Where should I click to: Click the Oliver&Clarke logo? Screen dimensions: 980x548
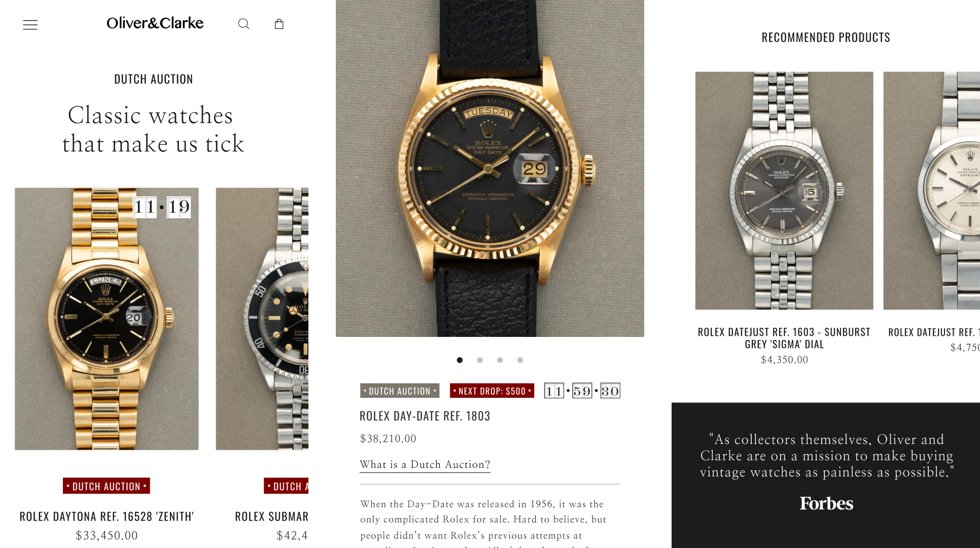click(x=155, y=23)
